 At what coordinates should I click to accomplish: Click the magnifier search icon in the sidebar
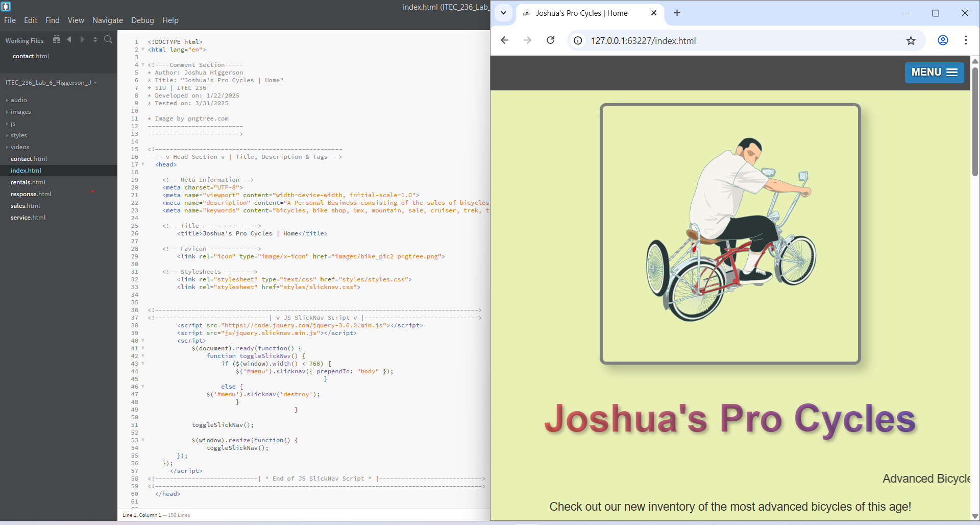point(108,39)
